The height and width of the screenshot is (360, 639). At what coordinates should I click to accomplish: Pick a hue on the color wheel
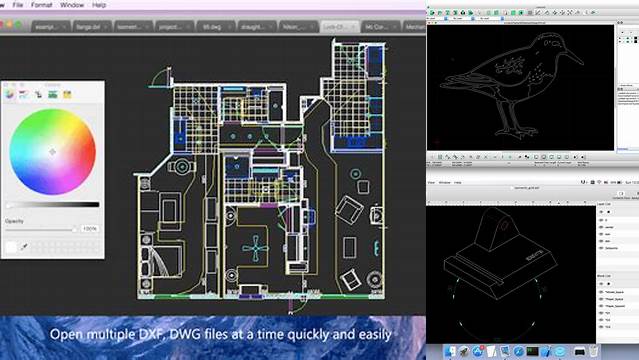tap(52, 152)
